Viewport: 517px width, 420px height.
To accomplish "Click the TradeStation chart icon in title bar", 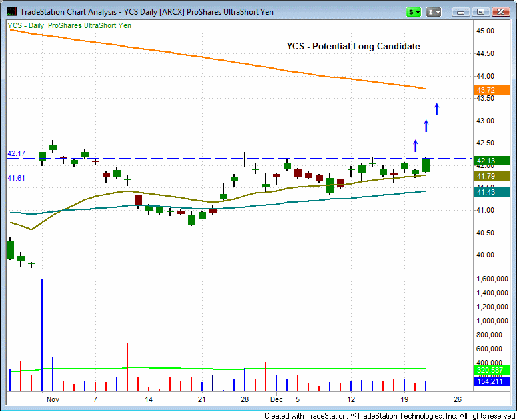I will pyautogui.click(x=10, y=11).
